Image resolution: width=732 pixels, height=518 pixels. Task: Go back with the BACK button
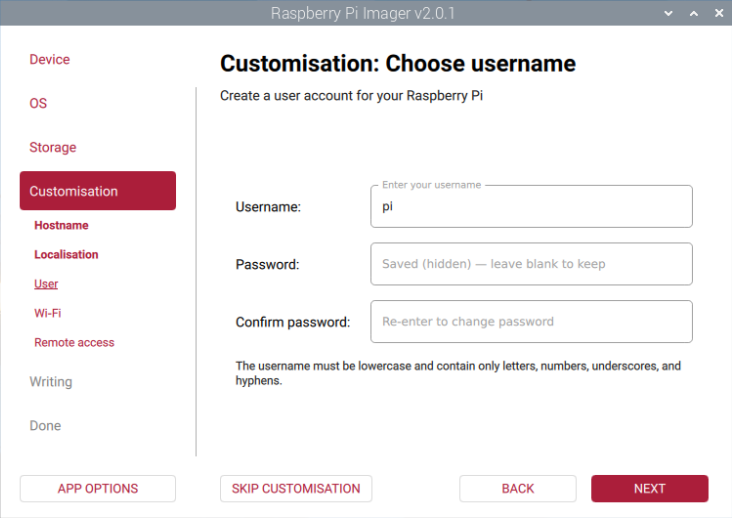click(517, 488)
